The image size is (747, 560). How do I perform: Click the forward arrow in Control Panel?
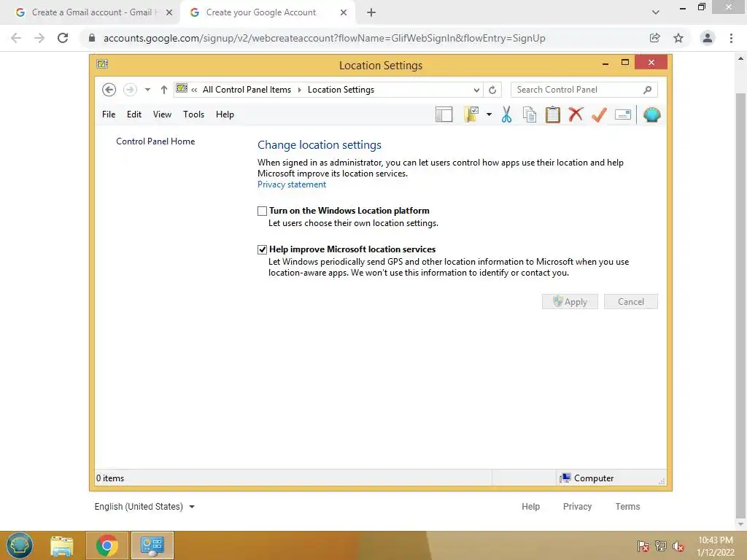[x=130, y=90]
